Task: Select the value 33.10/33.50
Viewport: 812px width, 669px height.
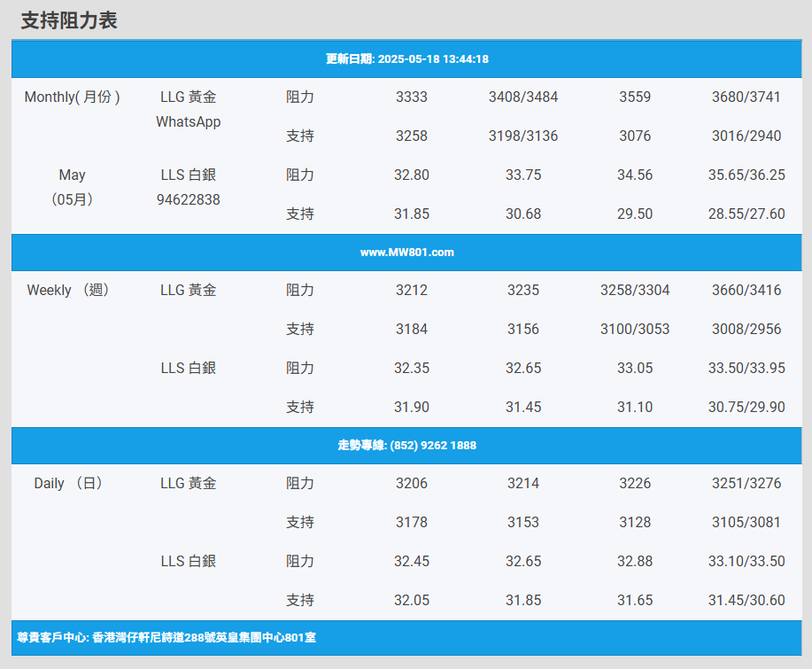Action: pyautogui.click(x=746, y=561)
